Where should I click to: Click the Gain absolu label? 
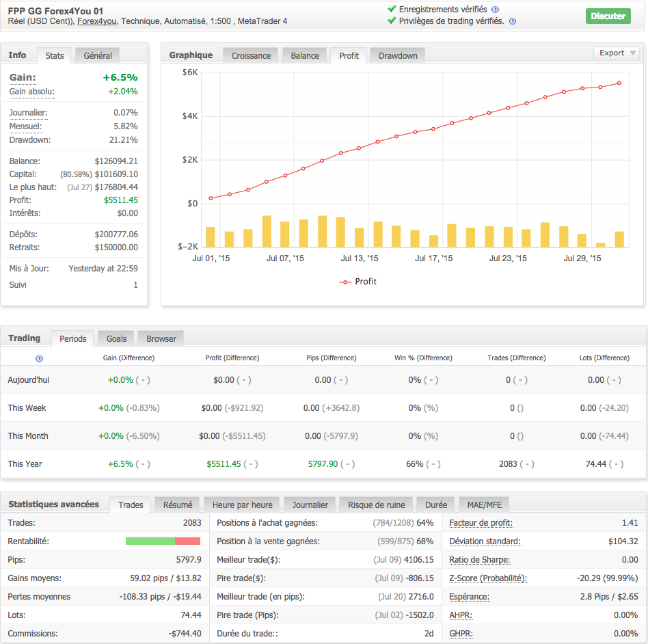click(31, 92)
